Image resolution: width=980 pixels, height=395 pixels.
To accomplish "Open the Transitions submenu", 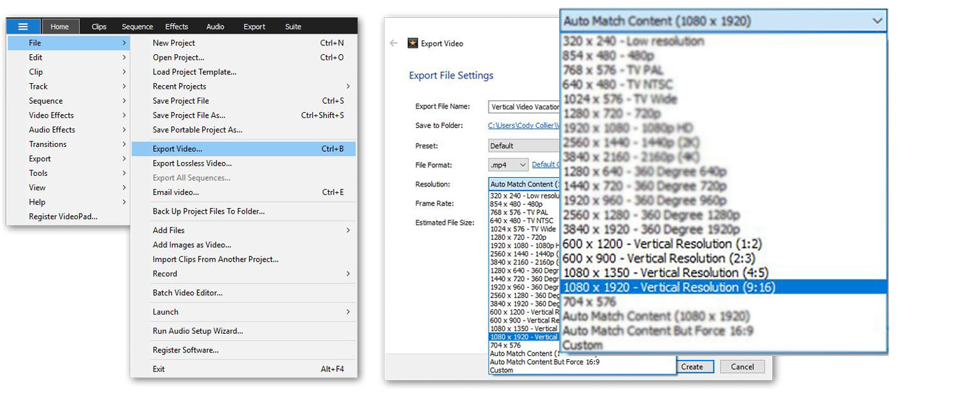I will [69, 144].
